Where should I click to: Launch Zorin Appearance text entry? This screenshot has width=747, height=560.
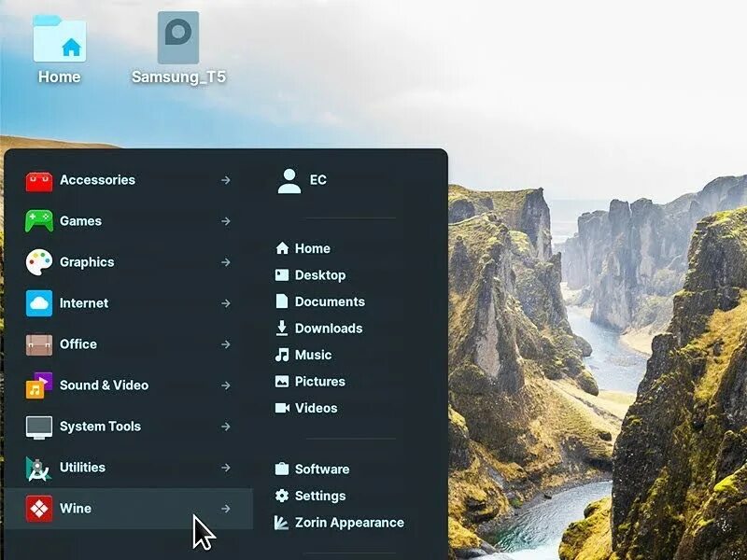point(349,523)
